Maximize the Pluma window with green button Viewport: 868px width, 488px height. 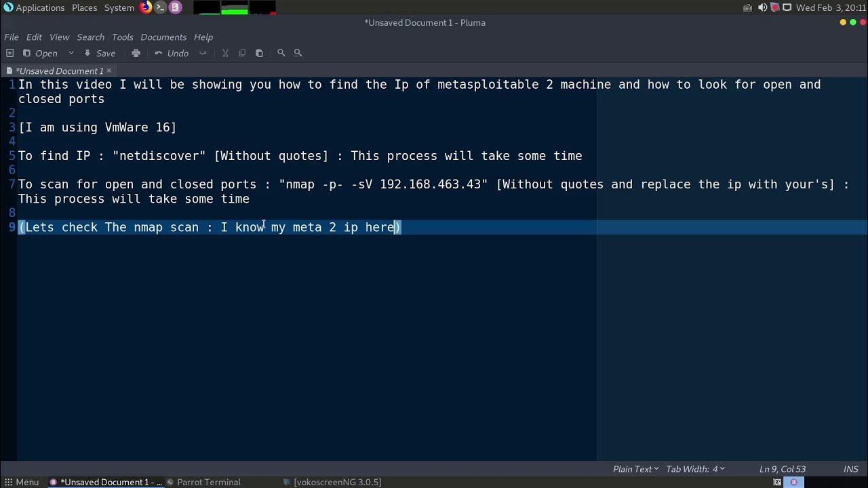tap(853, 22)
